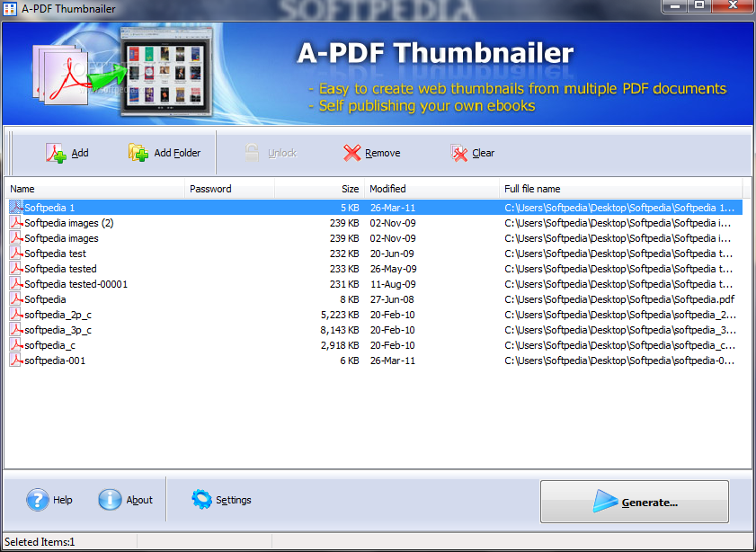Click the Add PDF icon
756x552 pixels.
(x=56, y=154)
